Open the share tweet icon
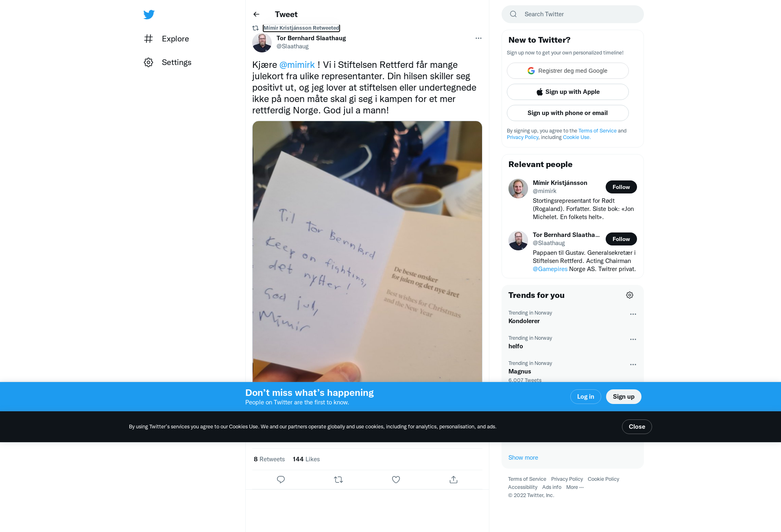781x532 pixels. click(454, 480)
